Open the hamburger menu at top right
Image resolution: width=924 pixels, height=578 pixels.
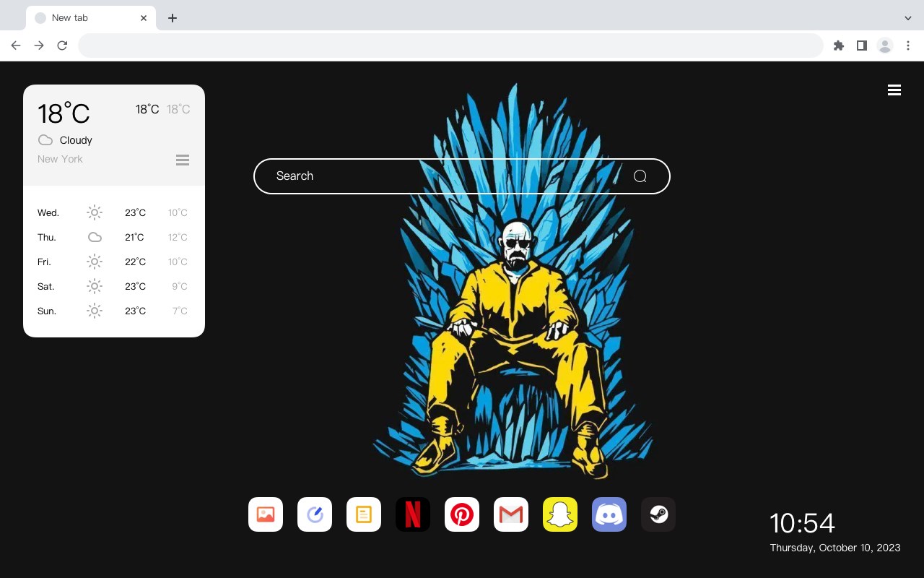click(x=894, y=90)
